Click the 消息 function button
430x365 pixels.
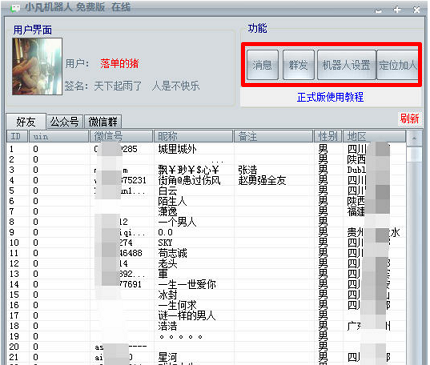262,65
